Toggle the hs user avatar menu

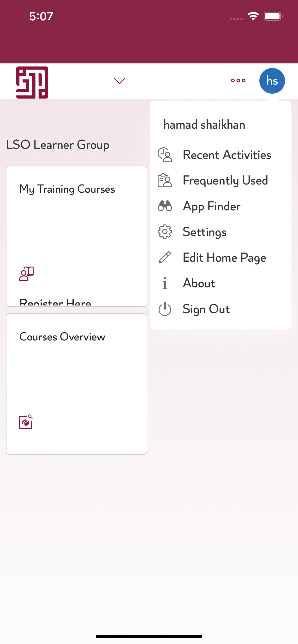[272, 81]
